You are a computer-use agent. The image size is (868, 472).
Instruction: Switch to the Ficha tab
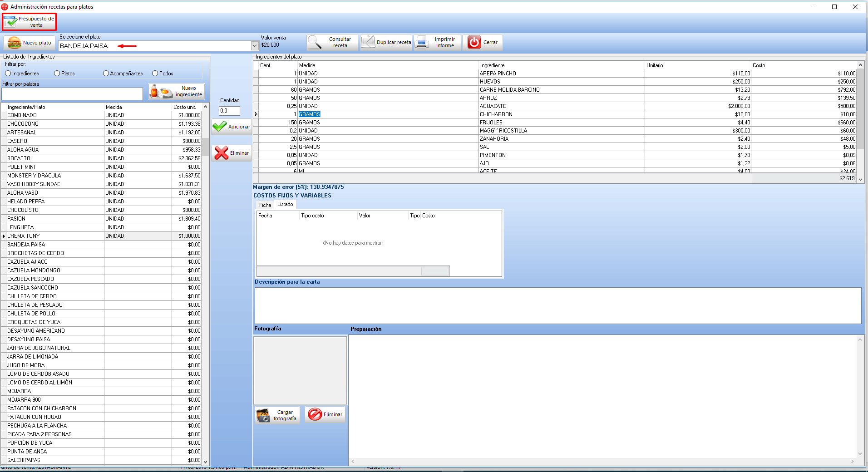click(265, 205)
